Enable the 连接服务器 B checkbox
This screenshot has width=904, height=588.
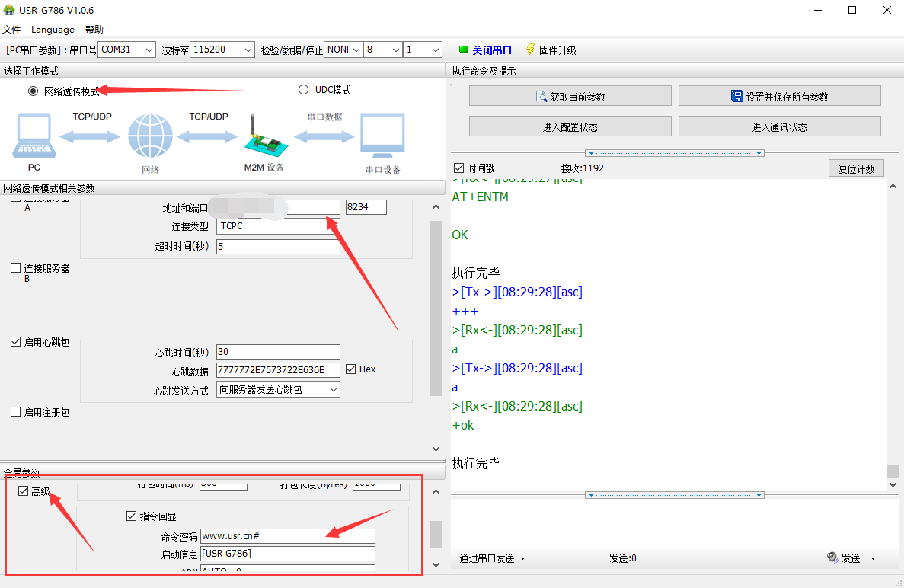[16, 268]
